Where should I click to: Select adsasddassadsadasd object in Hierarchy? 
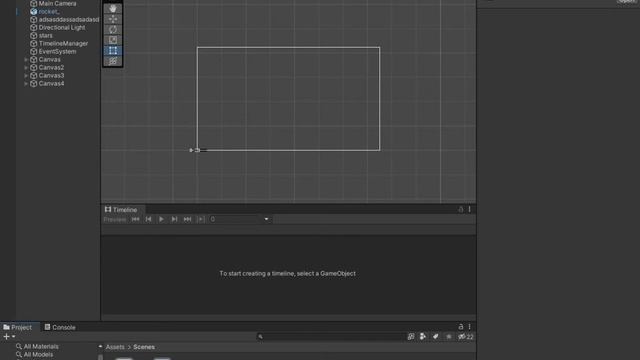(69, 20)
